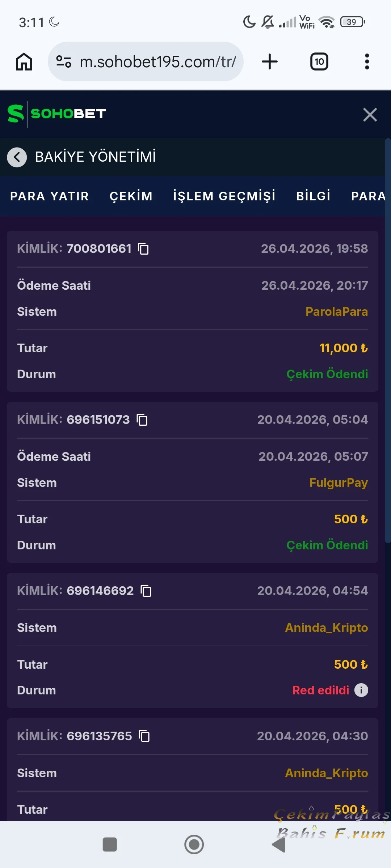The width and height of the screenshot is (391, 868).
Task: Tap the Sohobet logo
Action: click(x=57, y=114)
